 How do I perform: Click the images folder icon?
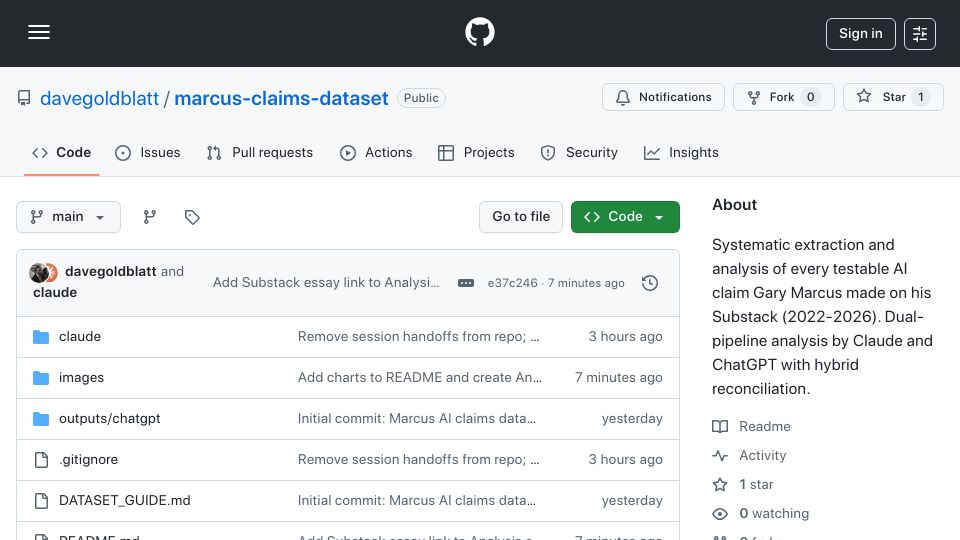tap(41, 378)
